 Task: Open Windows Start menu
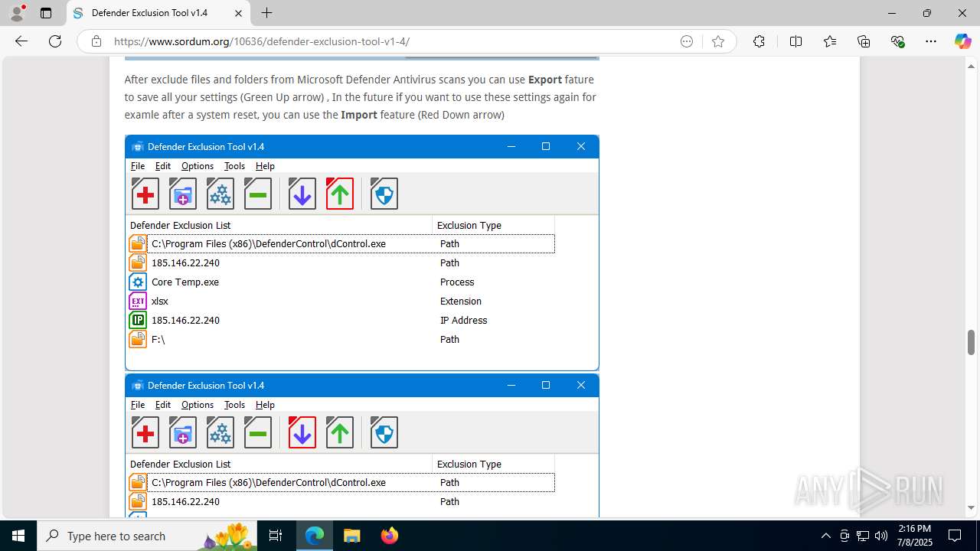pyautogui.click(x=18, y=536)
